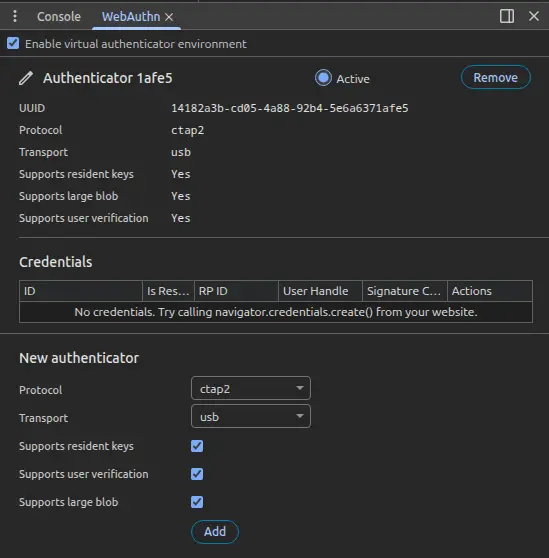Click the New authenticator heading
The height and width of the screenshot is (558, 549).
click(79, 358)
